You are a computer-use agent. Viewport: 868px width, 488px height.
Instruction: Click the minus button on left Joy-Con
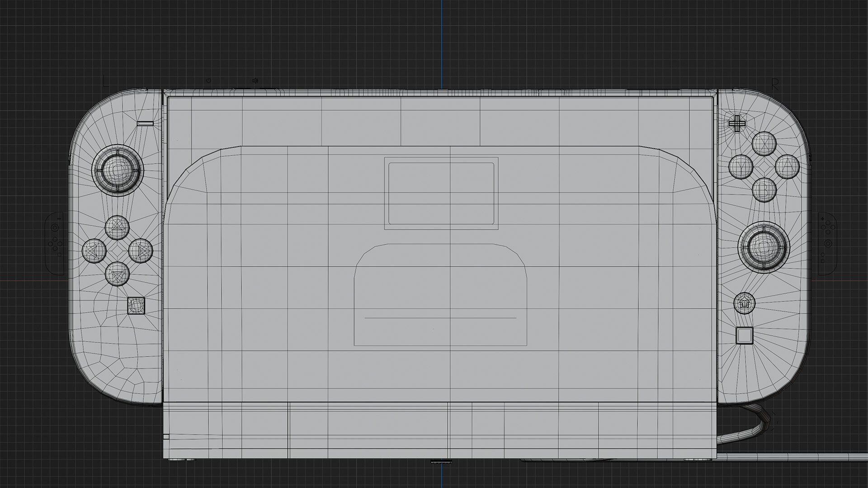click(145, 123)
